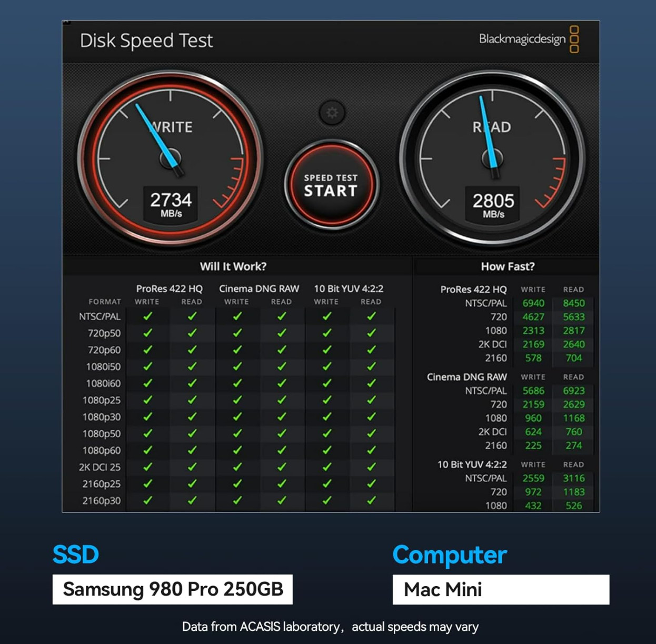Click the 1080i60 ProRes 422 HQ read checkmark

192,383
